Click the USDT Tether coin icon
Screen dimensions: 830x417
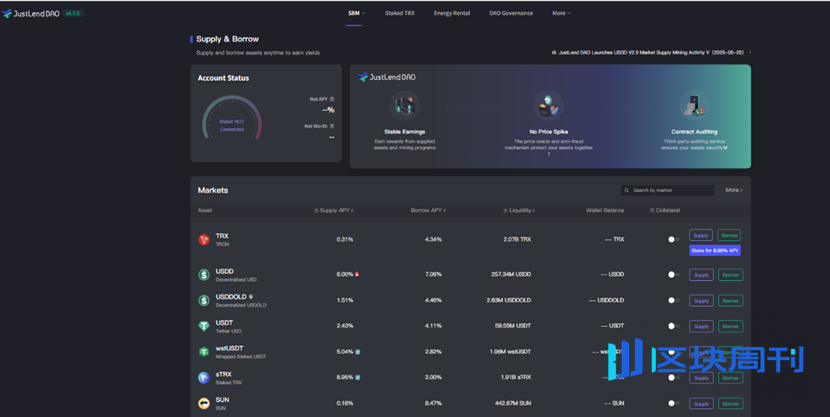pyautogui.click(x=204, y=326)
